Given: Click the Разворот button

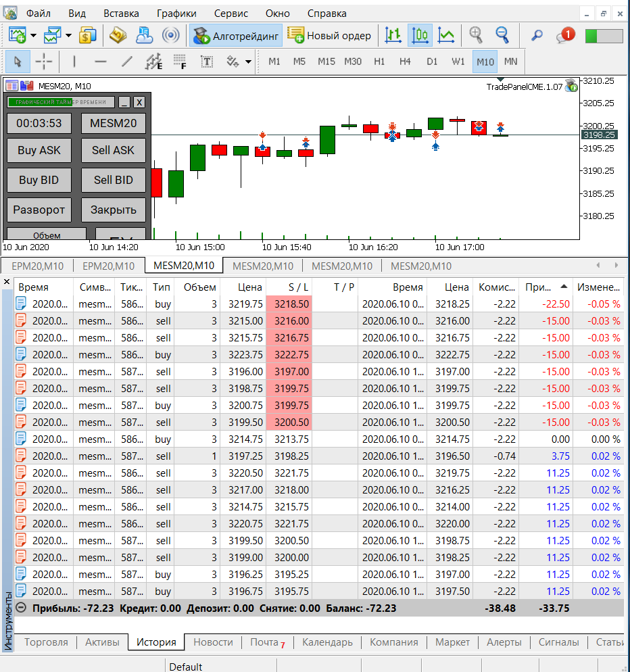Looking at the screenshot, I should (39, 210).
